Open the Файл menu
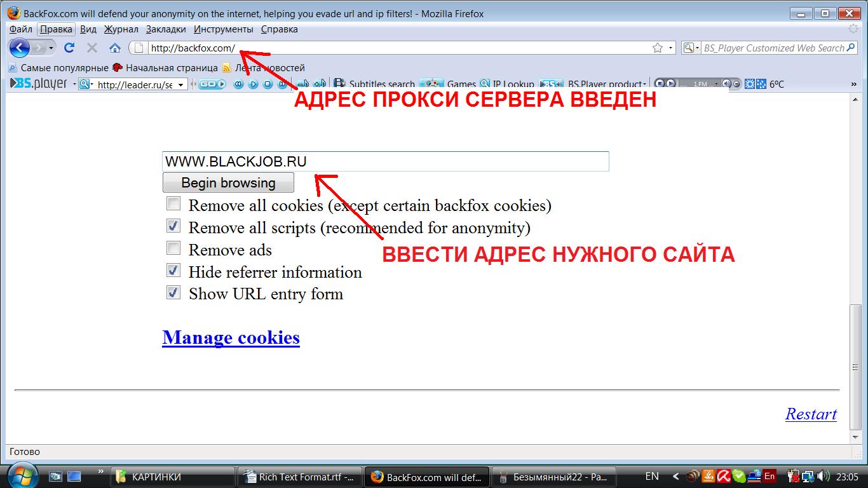868x488 pixels. 21,29
